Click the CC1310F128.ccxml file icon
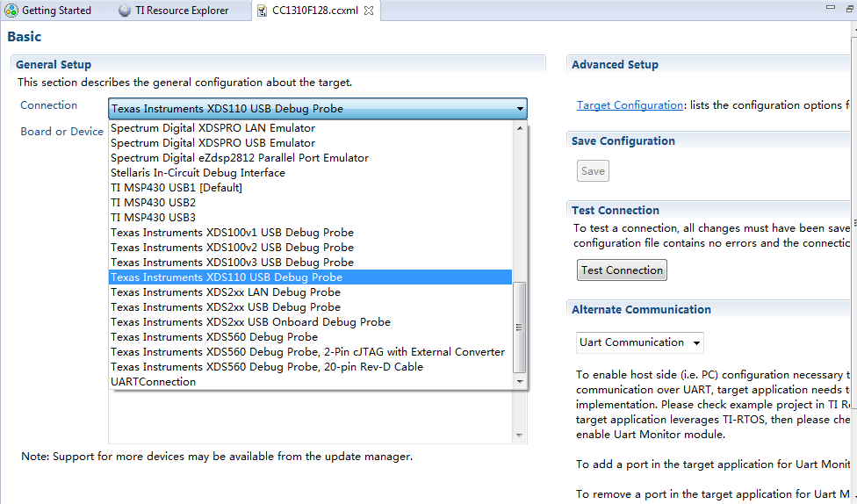 (x=263, y=11)
